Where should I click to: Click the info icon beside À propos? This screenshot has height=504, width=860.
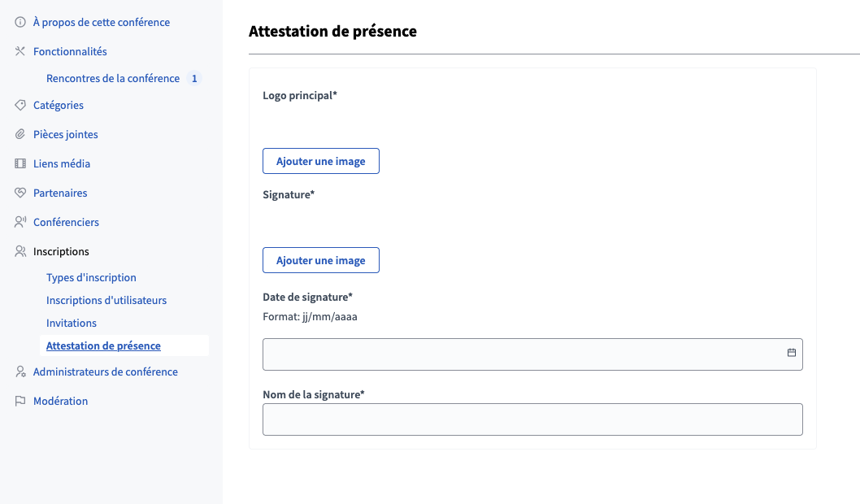pyautogui.click(x=20, y=22)
